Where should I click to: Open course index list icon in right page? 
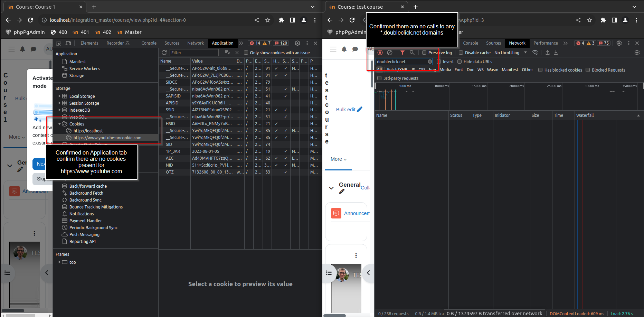pos(329,273)
